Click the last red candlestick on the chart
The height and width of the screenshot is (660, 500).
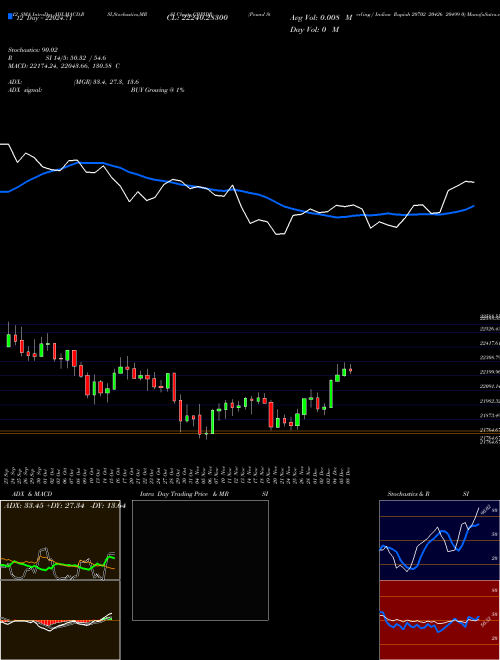[350, 370]
